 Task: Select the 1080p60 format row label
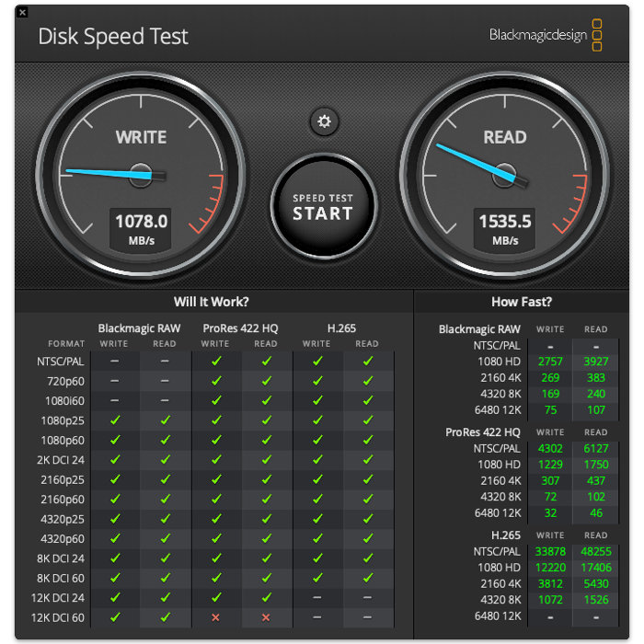63,441
